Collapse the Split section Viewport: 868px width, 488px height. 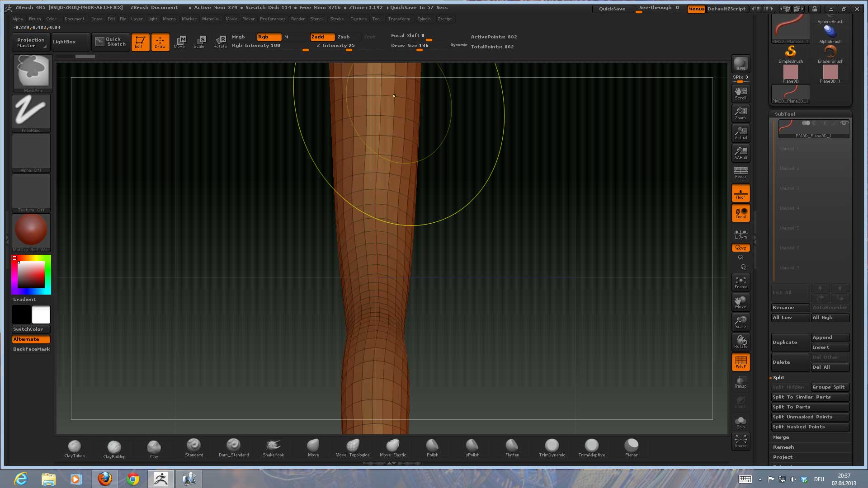click(778, 377)
